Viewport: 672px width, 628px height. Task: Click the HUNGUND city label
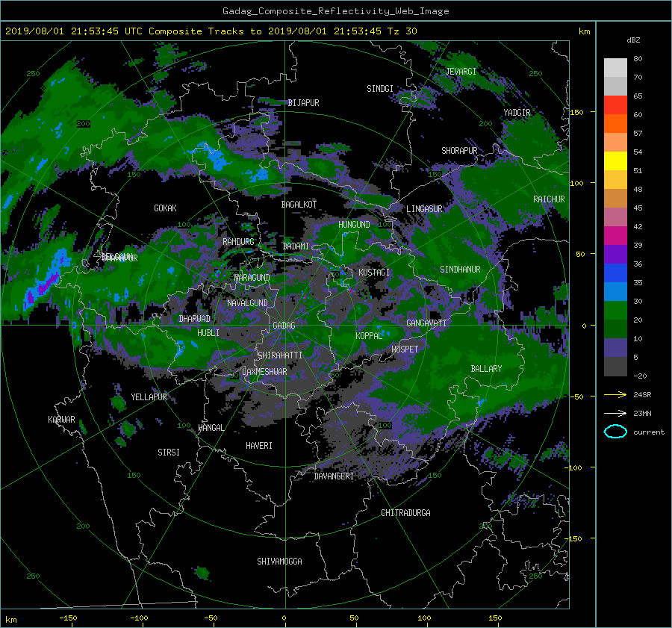coord(354,225)
